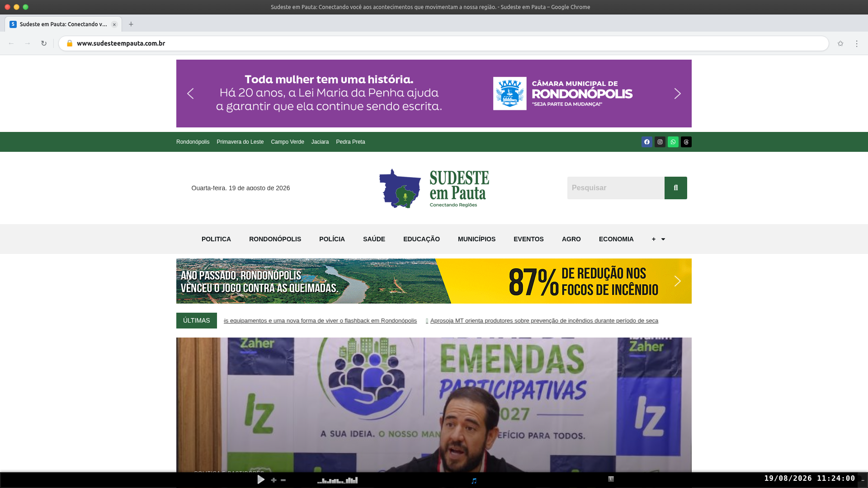Open a new browser tab
This screenshot has height=488, width=868.
click(131, 24)
